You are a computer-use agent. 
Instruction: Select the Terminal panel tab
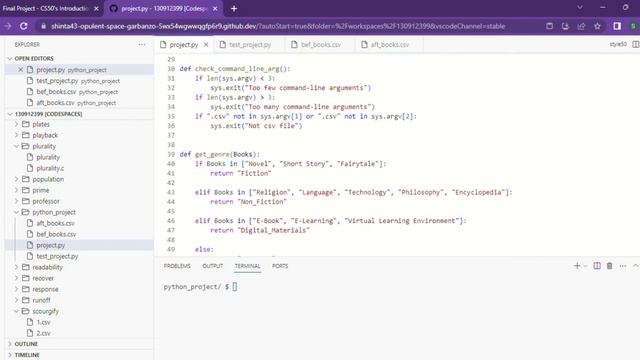click(x=247, y=266)
